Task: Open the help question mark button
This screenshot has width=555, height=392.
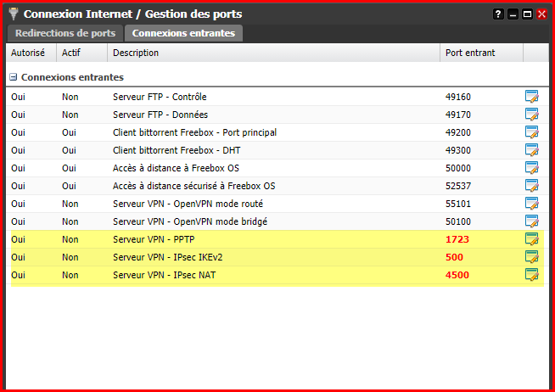Action: 498,14
